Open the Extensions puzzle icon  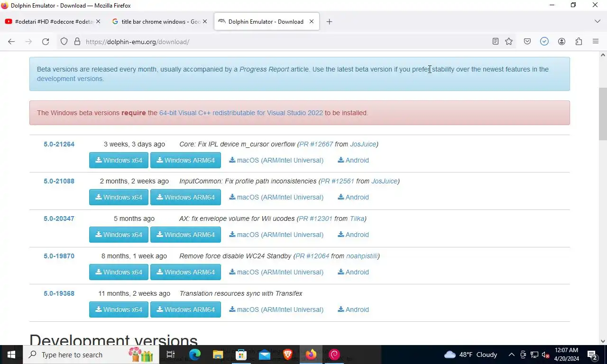pyautogui.click(x=579, y=42)
